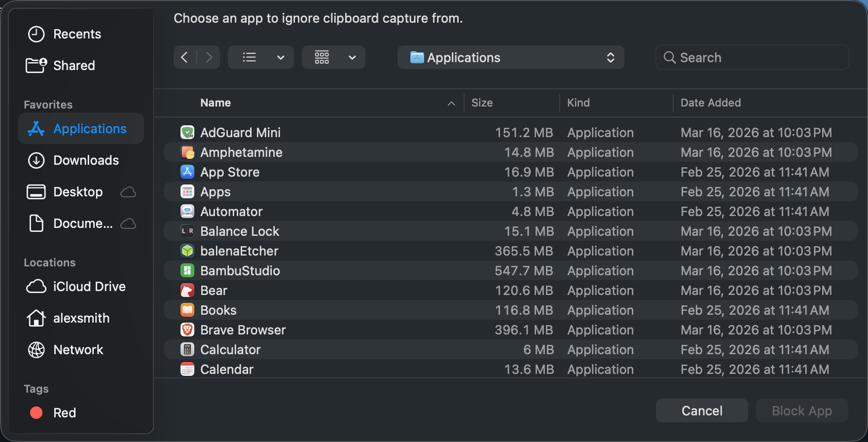Open iCloud Drive location
Viewport: 868px width, 442px height.
[x=89, y=287]
